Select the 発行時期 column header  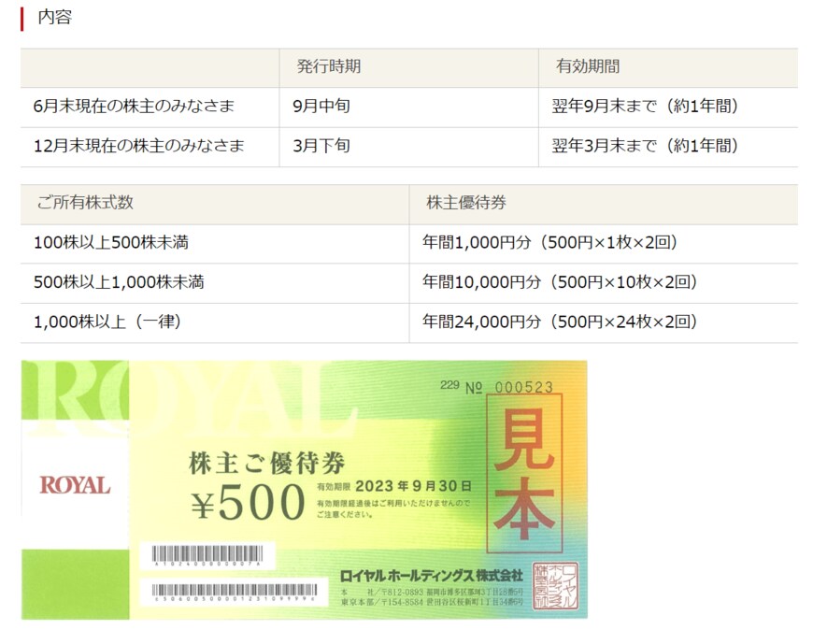coord(329,67)
